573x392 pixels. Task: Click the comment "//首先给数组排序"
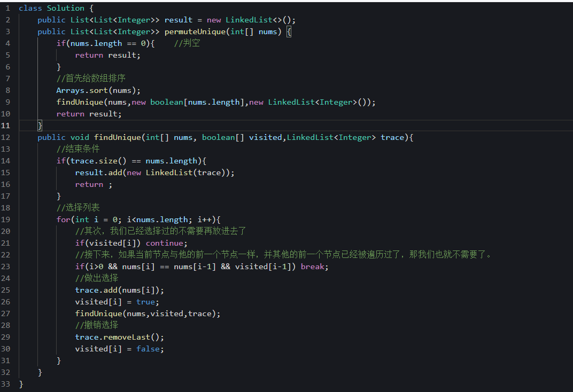click(91, 79)
